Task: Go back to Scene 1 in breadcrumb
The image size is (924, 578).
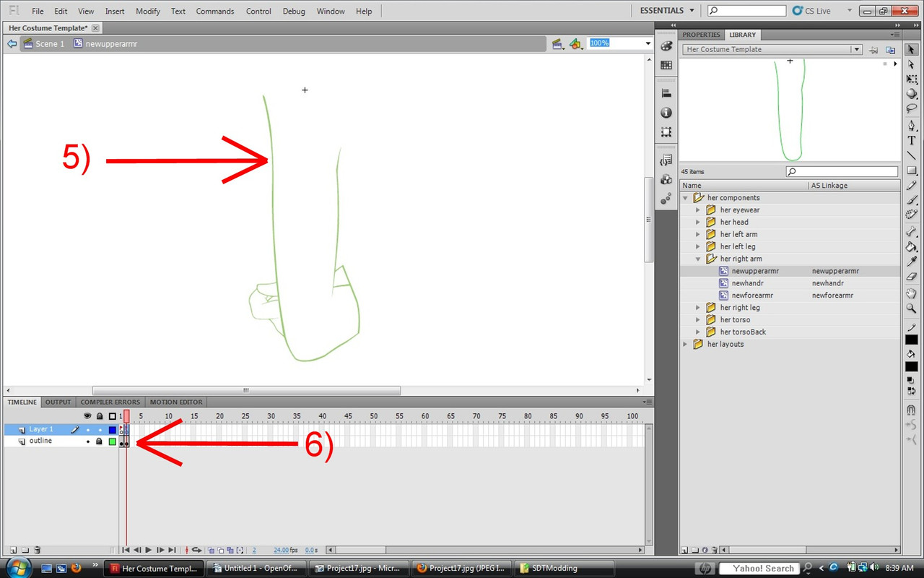Action: point(50,44)
